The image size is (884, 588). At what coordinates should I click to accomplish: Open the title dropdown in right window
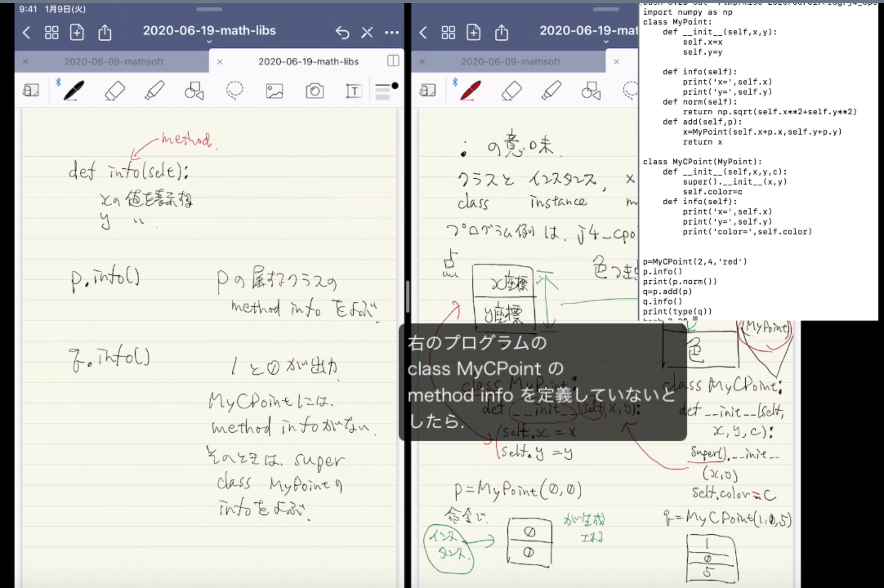(x=606, y=42)
